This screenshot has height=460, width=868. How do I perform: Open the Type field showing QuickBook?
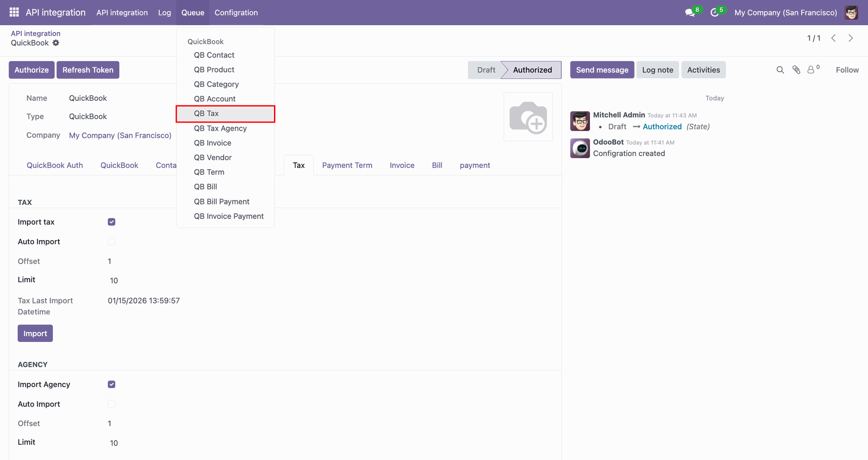(88, 116)
